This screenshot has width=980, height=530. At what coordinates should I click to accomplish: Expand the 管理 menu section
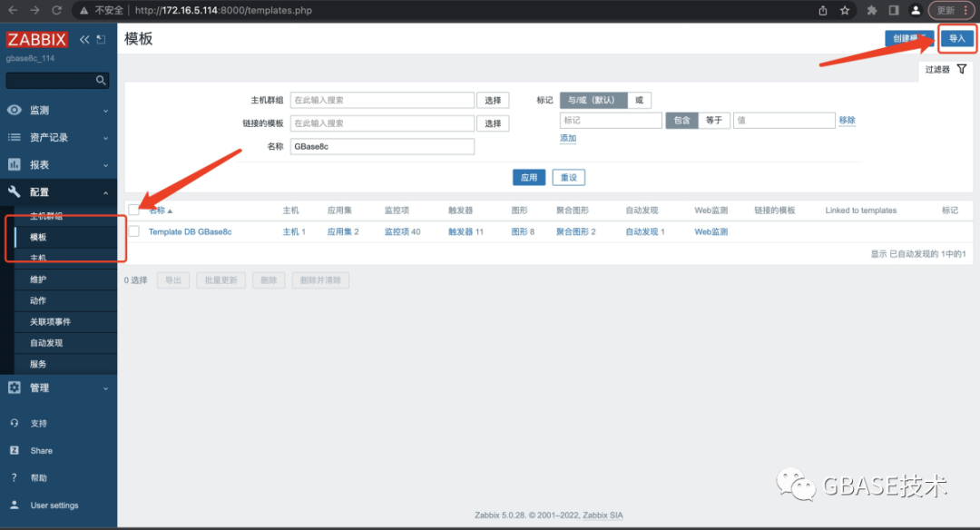coord(105,388)
